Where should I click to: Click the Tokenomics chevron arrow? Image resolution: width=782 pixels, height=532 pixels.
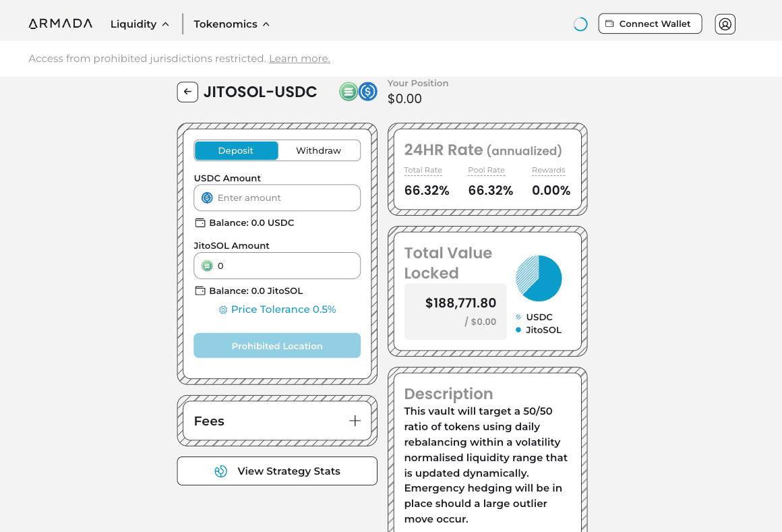pos(266,24)
